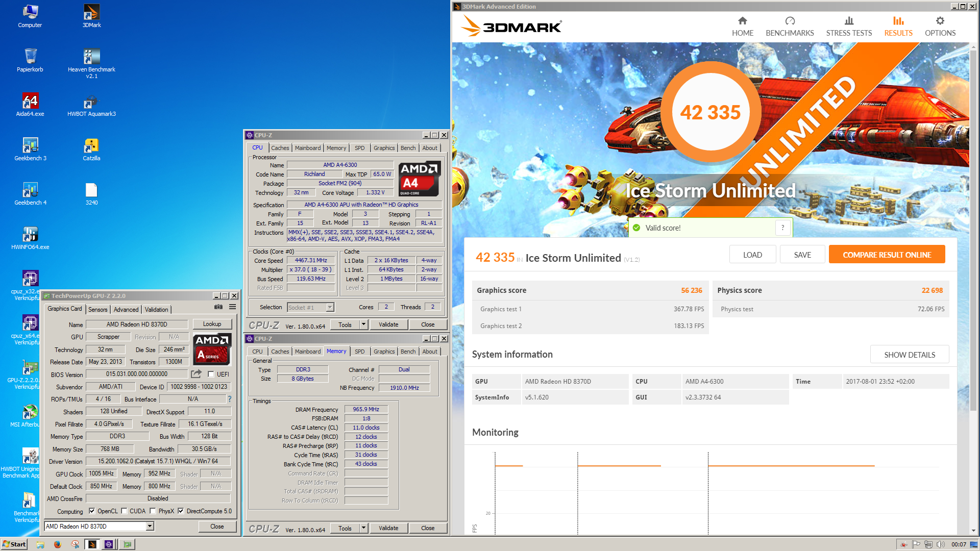Click the 3DMark vertical scrollbar thumb
The image size is (980, 551).
pos(973,231)
